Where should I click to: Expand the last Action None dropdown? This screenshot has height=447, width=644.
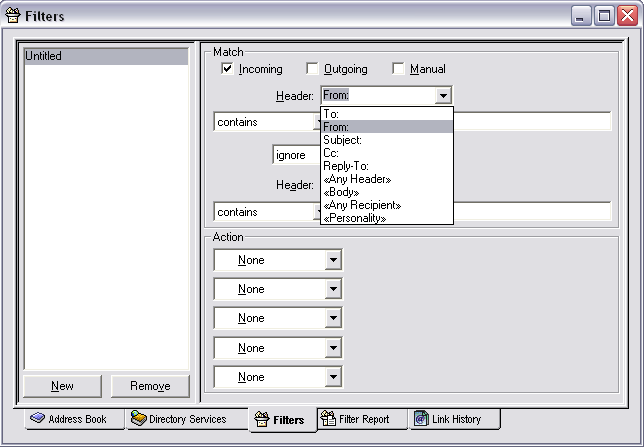tap(333, 377)
